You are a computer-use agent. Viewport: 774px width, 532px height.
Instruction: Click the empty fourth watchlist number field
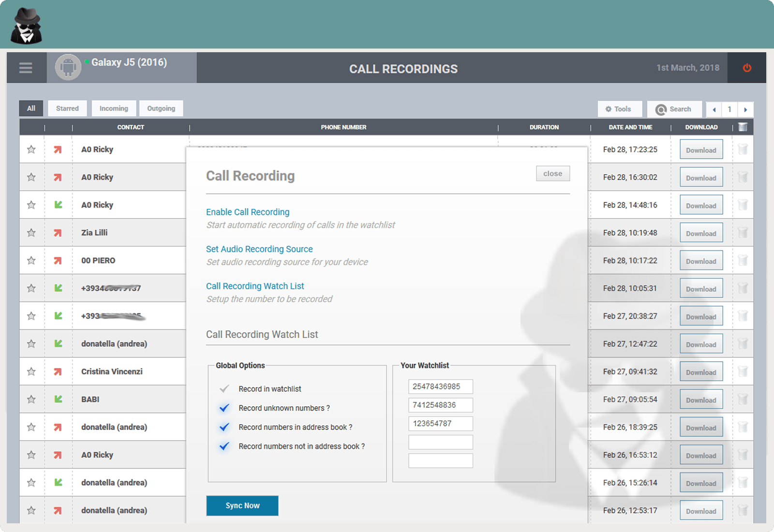(440, 442)
